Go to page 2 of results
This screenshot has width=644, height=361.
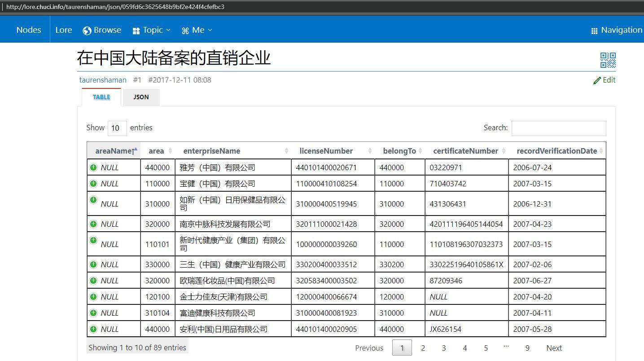coord(423,348)
